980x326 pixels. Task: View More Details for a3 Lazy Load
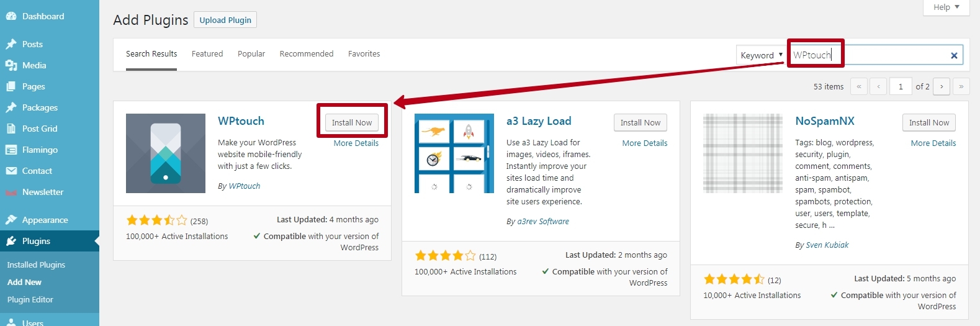645,143
